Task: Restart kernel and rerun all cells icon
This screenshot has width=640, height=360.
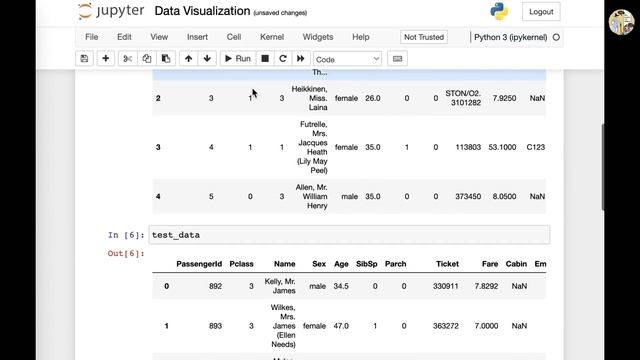Action: click(x=301, y=59)
